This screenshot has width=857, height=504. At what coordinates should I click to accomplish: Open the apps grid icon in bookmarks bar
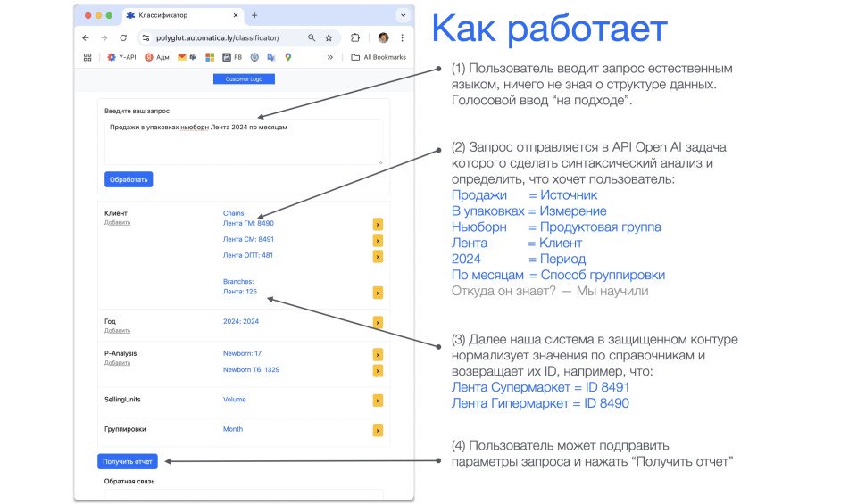pos(87,57)
